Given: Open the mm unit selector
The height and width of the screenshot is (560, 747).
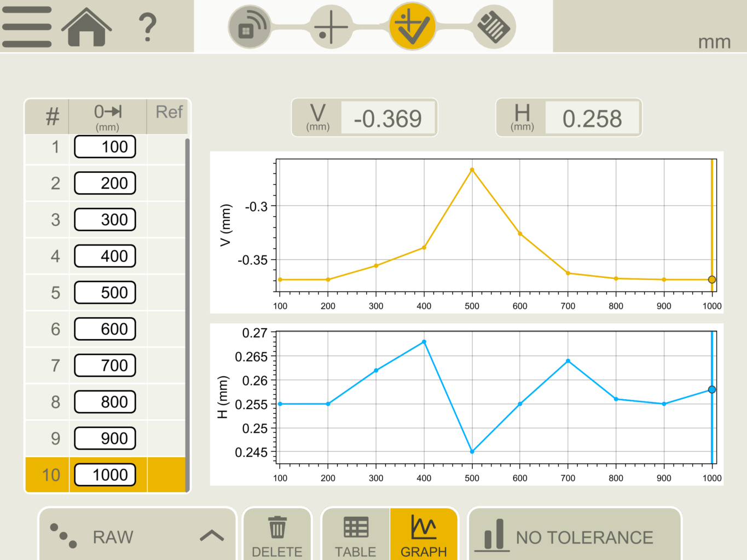Looking at the screenshot, I should 714,41.
